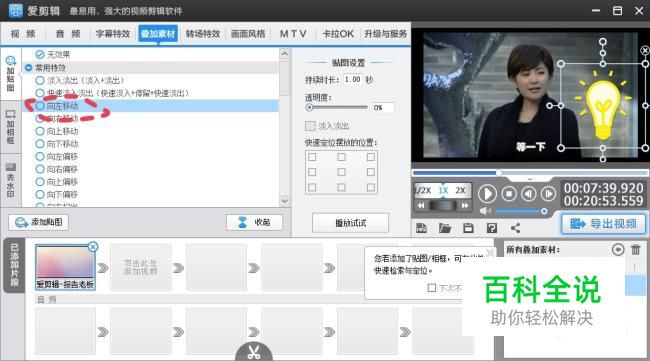Image resolution: width=650 pixels, height=361 pixels.
Task: Collapse the 常用特效 group
Action: 29,68
